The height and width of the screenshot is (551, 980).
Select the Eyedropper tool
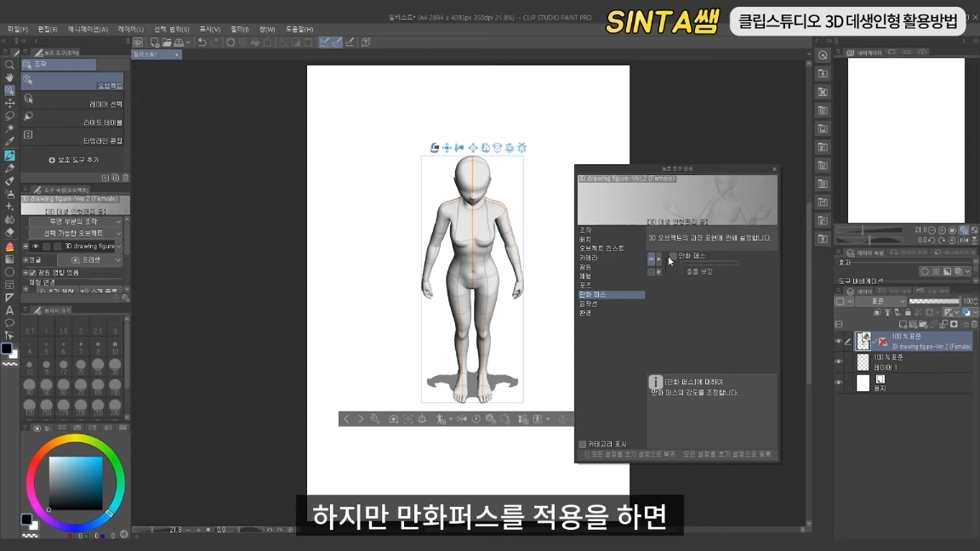9,142
